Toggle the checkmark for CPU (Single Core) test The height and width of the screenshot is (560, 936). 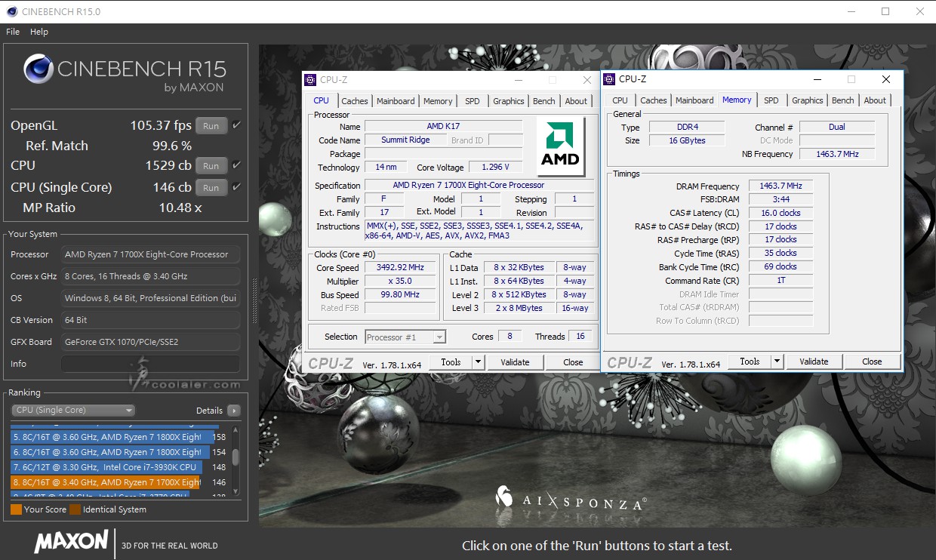coord(236,187)
